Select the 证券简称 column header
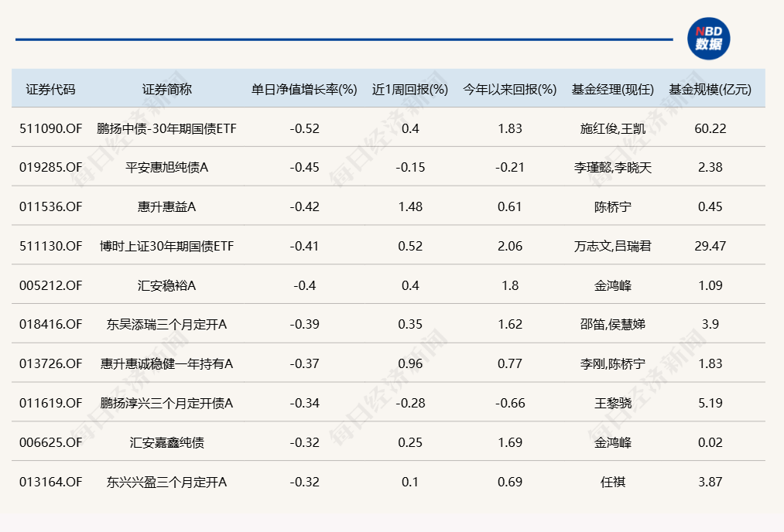 166,89
